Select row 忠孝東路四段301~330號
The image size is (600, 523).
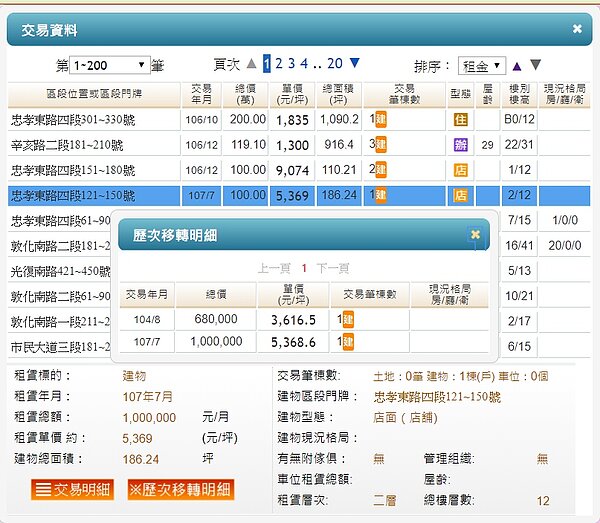[299, 120]
